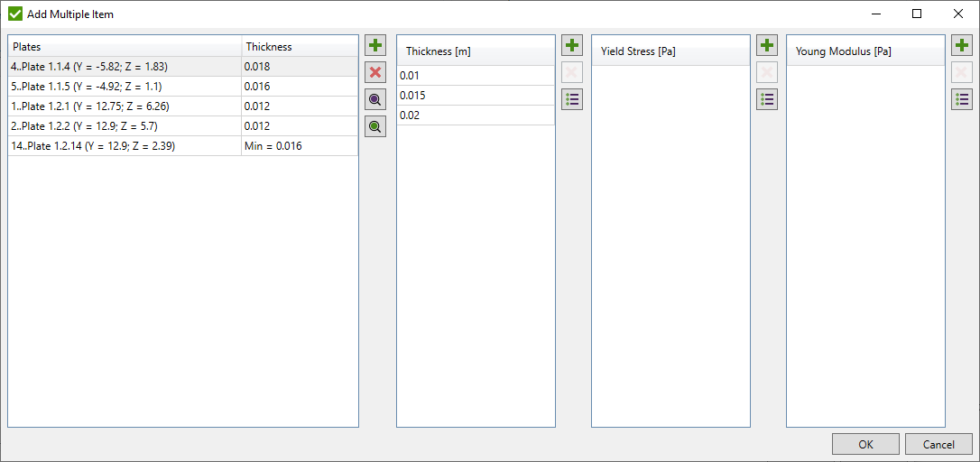This screenshot has width=980, height=462.
Task: Click the red X beside the Plates list
Action: click(375, 72)
